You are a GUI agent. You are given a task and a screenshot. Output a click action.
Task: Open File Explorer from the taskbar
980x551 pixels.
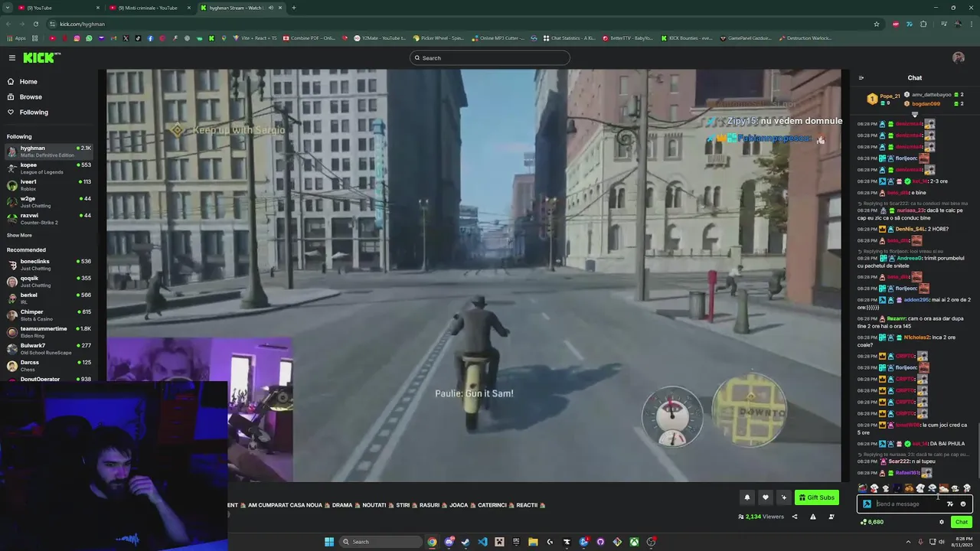pyautogui.click(x=533, y=542)
